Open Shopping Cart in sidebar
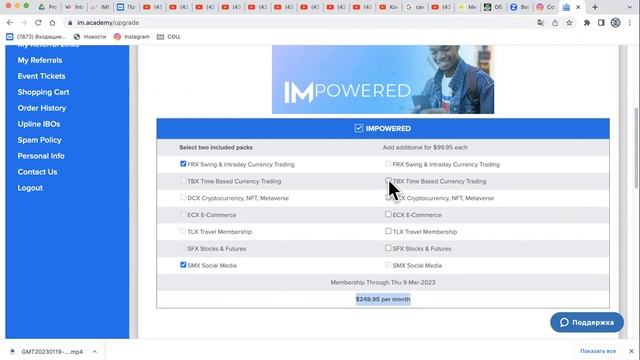Image resolution: width=640 pixels, height=360 pixels. (x=43, y=92)
